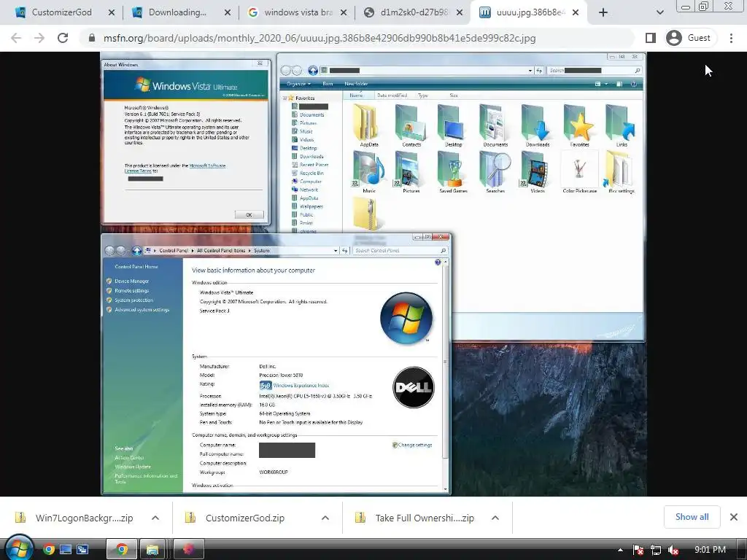Image resolution: width=747 pixels, height=560 pixels.
Task: Open the Guest profile menu
Action: click(689, 38)
